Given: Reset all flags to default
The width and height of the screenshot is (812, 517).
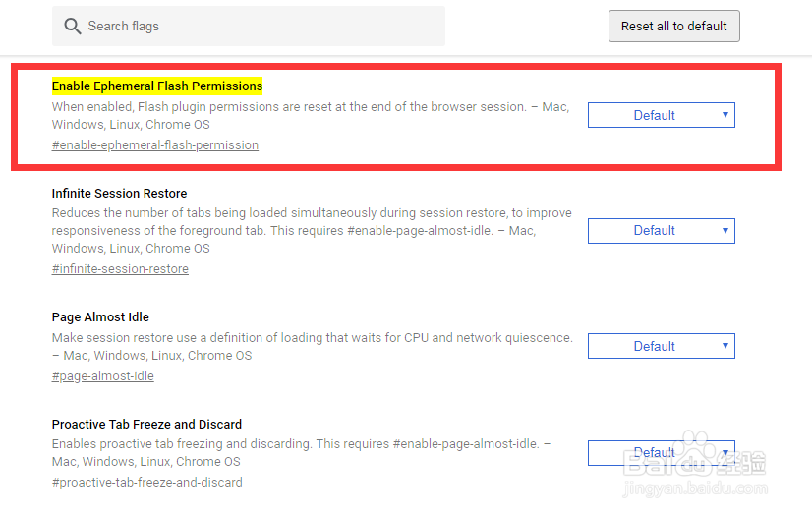Looking at the screenshot, I should pyautogui.click(x=673, y=26).
